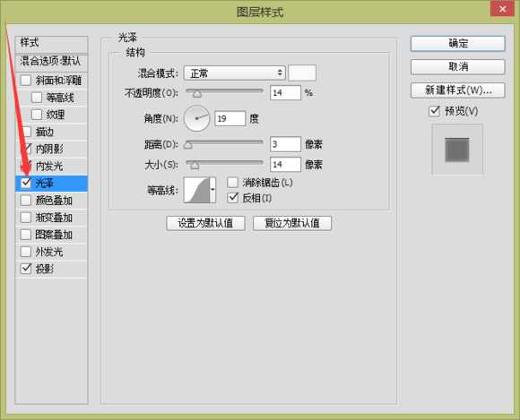The height and width of the screenshot is (420, 520).
Task: Turn on the 外发光 checkbox
Action: 26,252
